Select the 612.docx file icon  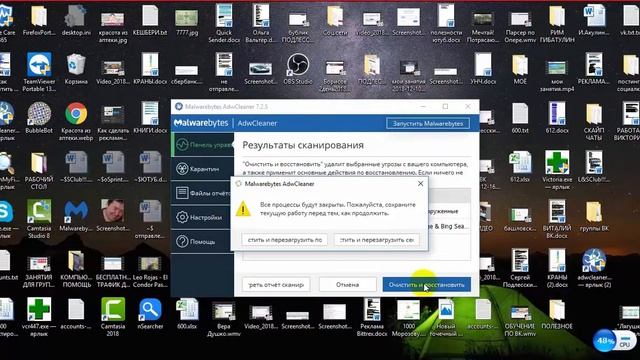[557, 118]
